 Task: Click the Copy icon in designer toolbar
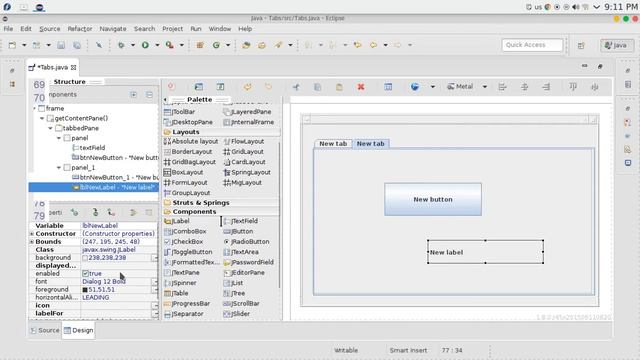[x=318, y=87]
